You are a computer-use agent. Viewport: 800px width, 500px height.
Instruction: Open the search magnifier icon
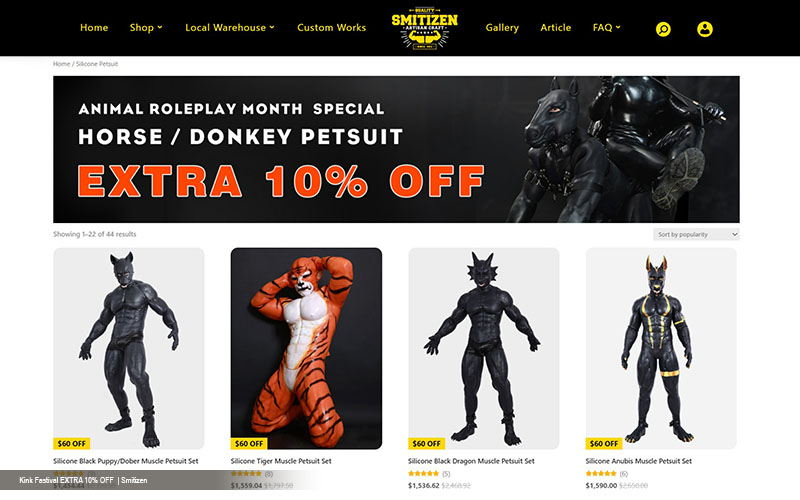coord(663,29)
